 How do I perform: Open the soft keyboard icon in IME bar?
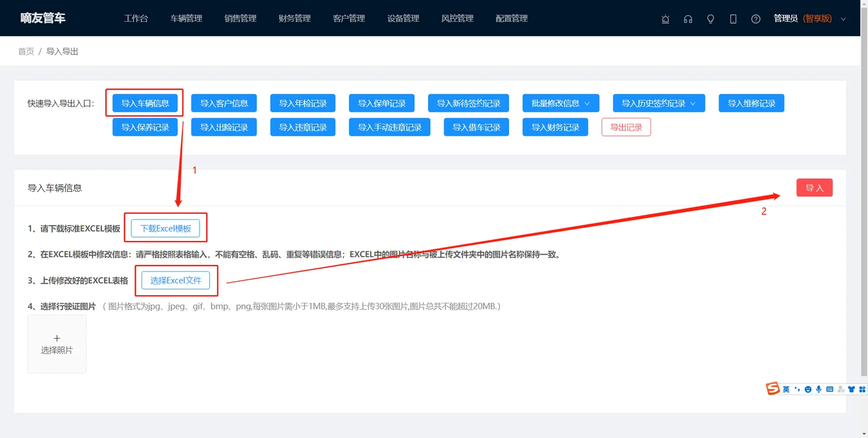click(x=829, y=389)
